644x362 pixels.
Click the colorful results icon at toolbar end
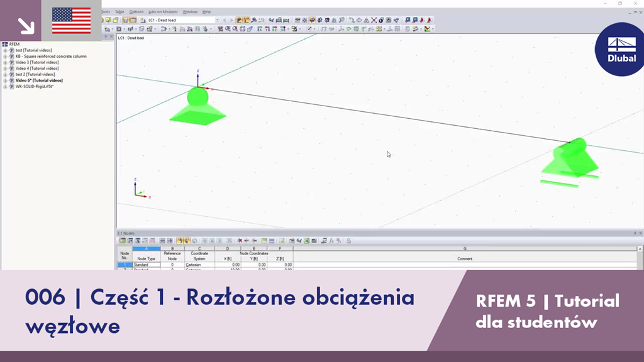[427, 29]
